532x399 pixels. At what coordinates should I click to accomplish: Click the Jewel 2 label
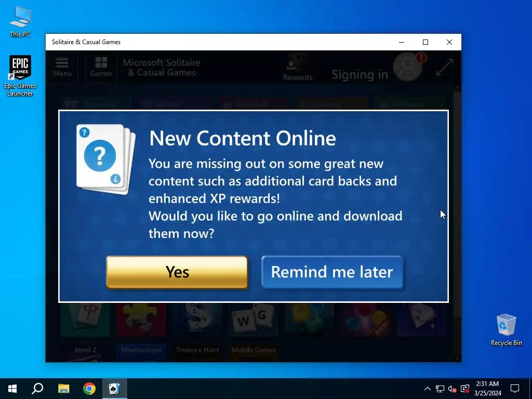pyautogui.click(x=85, y=350)
